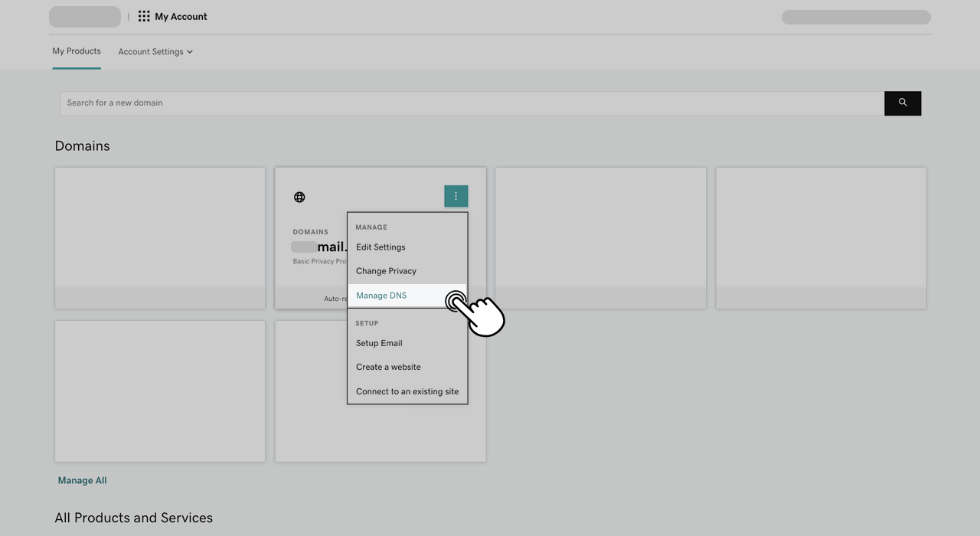Expand the Account Settings dropdown
Viewport: 980px width, 536px height.
tap(155, 51)
